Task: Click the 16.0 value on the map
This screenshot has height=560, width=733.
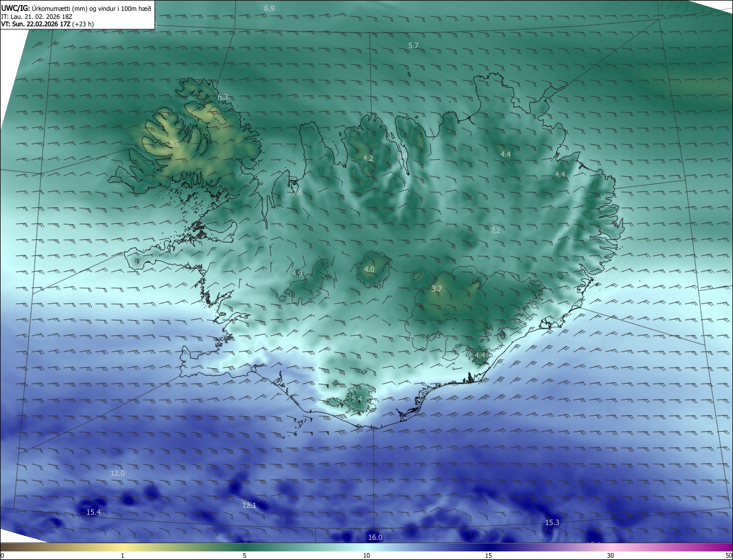Action: pyautogui.click(x=375, y=537)
